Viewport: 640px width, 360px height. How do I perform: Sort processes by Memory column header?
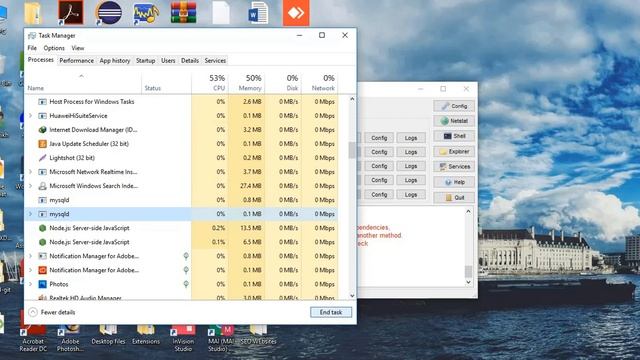(247, 82)
